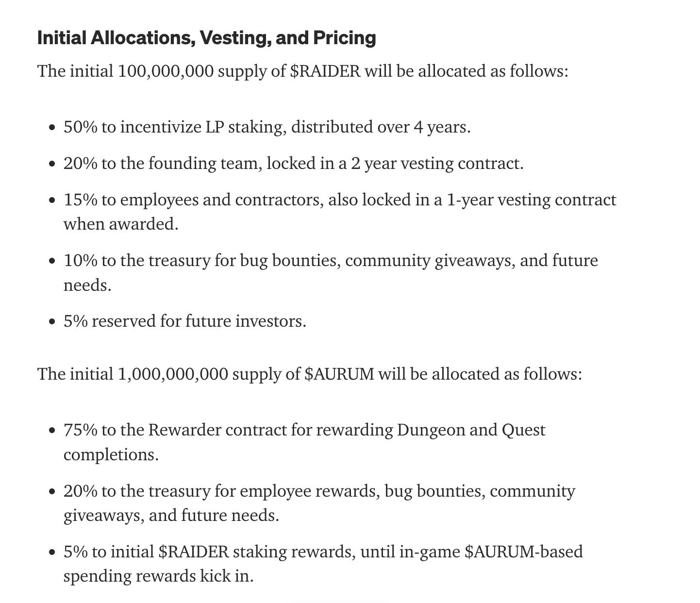Click the 100,000,000 supply figure
This screenshot has width=700, height=603.
(x=166, y=71)
